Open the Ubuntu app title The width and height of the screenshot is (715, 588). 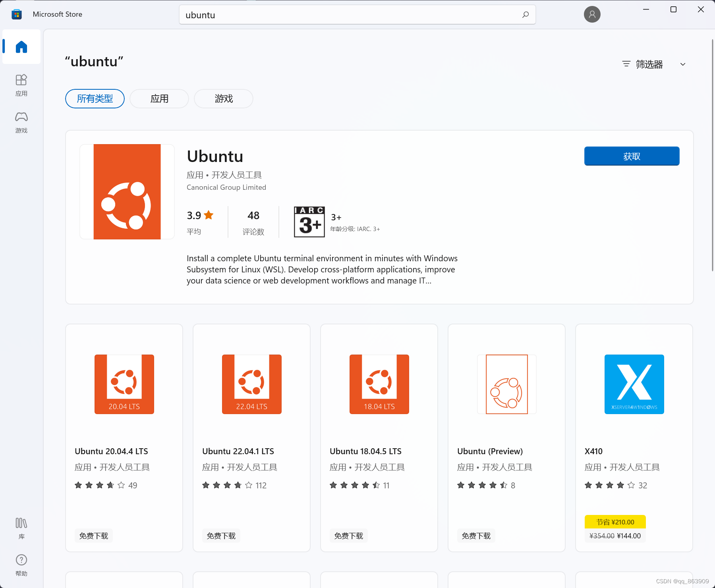click(x=215, y=156)
